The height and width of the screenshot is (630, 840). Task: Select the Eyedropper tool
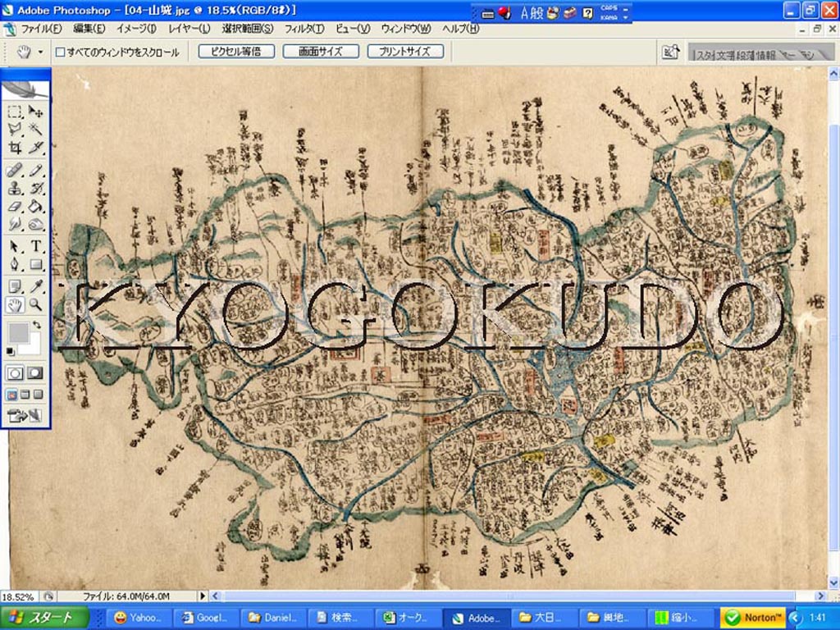pyautogui.click(x=35, y=286)
